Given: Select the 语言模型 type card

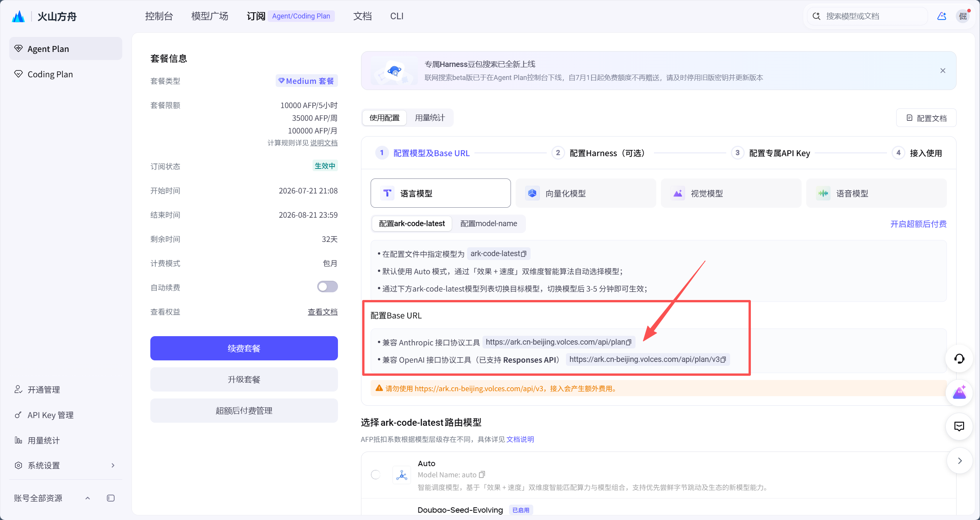Looking at the screenshot, I should tap(441, 193).
